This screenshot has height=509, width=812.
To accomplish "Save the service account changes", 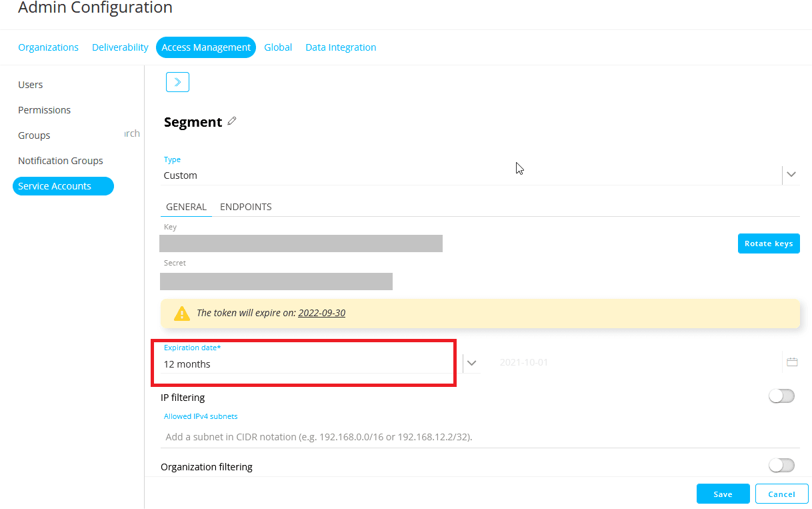I will coord(723,494).
